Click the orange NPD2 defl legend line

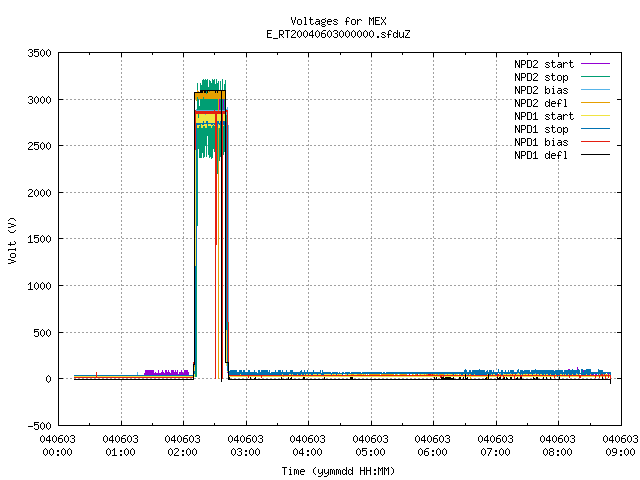[595, 102]
